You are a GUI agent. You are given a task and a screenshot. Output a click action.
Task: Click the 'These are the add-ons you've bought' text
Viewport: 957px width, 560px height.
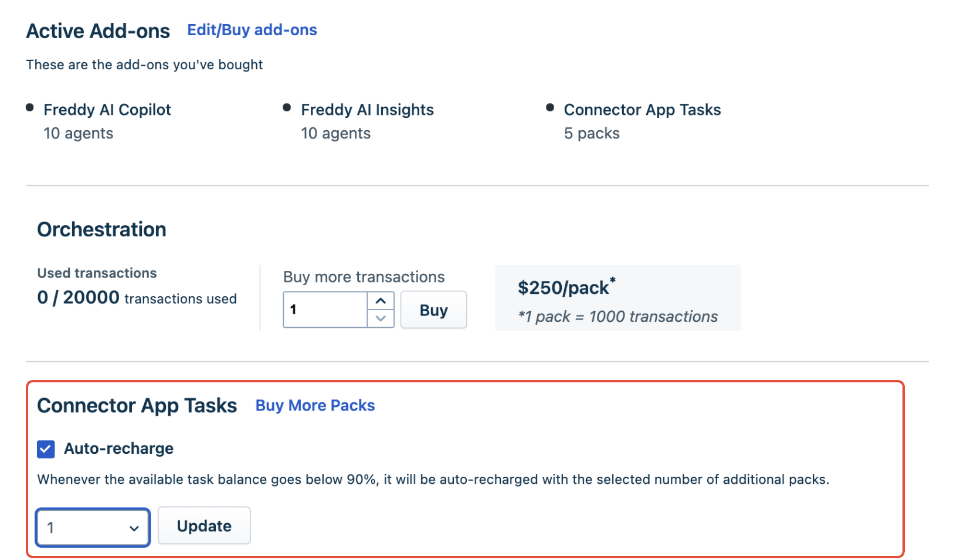144,65
